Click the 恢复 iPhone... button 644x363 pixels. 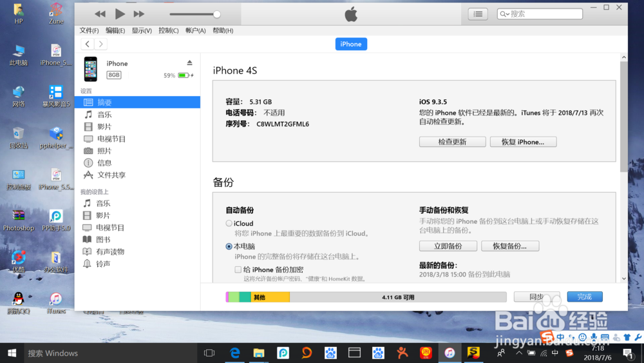(x=523, y=142)
